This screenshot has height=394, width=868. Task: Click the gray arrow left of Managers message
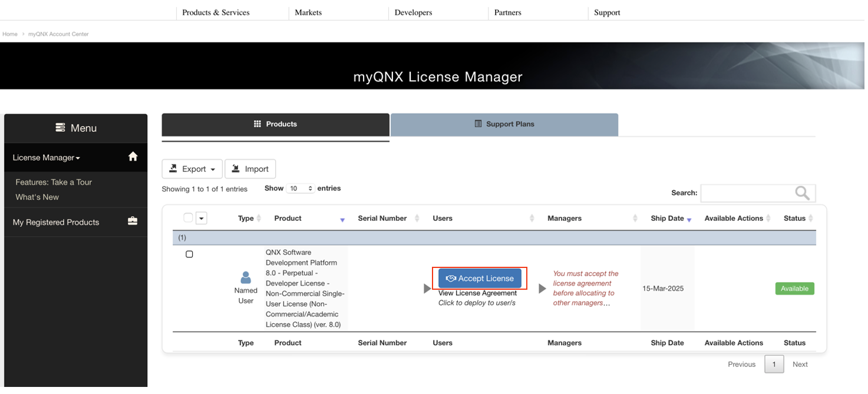(543, 289)
